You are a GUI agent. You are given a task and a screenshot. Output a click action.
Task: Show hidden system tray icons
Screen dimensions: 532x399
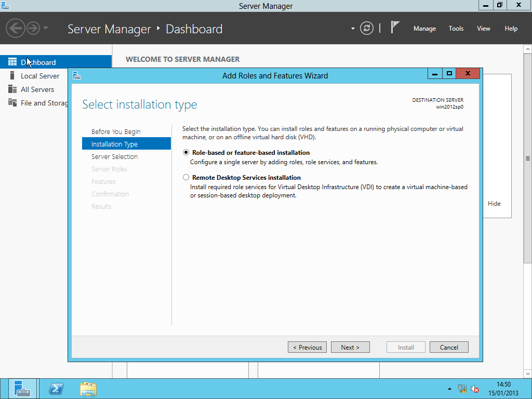tap(449, 389)
